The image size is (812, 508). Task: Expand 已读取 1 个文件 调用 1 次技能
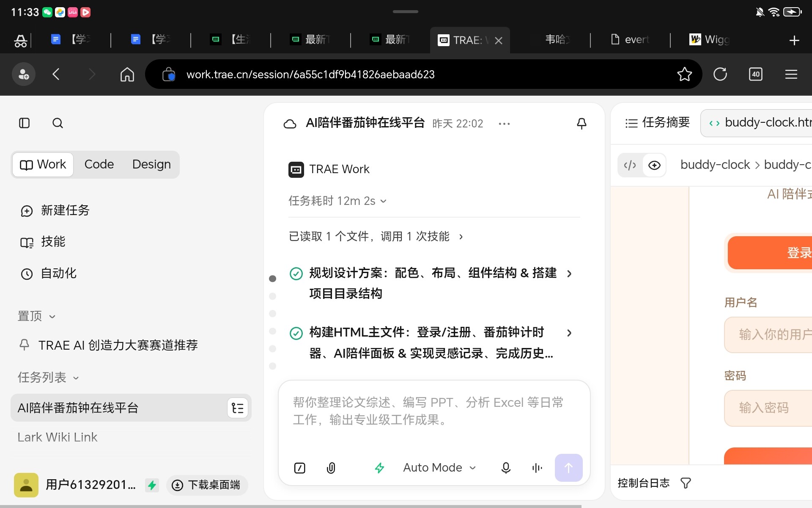376,236
